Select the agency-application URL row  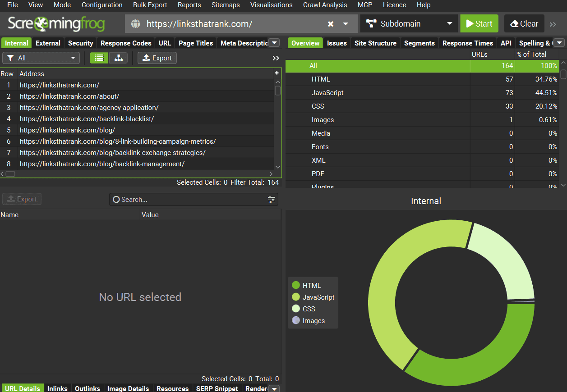pyautogui.click(x=137, y=108)
